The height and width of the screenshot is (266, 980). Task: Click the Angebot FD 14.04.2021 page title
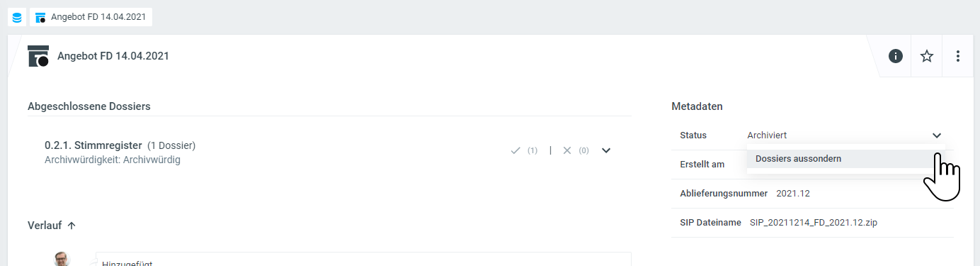coord(113,56)
